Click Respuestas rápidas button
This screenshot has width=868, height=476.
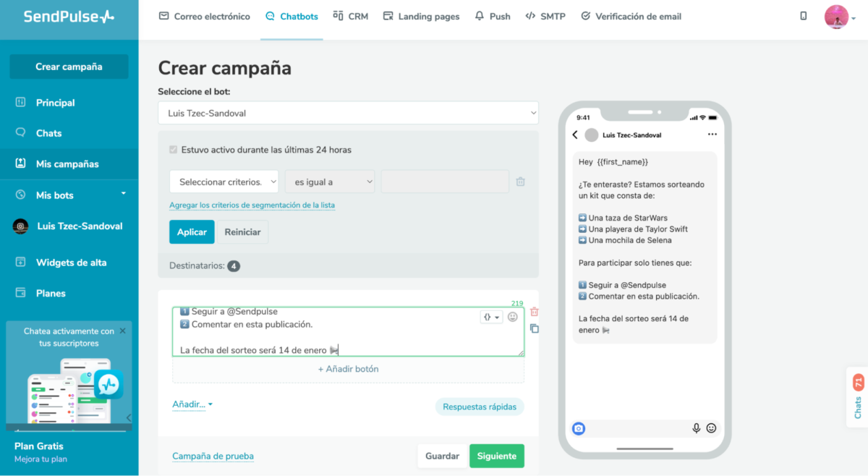[x=480, y=407]
